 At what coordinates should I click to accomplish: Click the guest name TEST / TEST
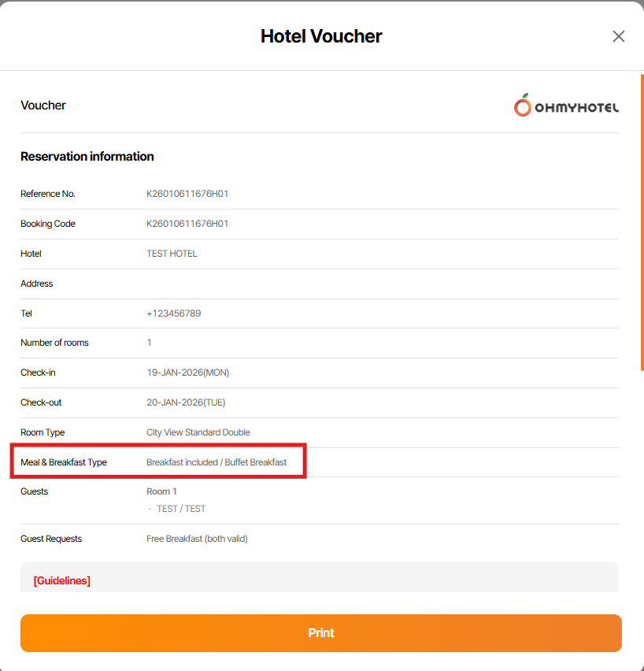click(x=181, y=509)
